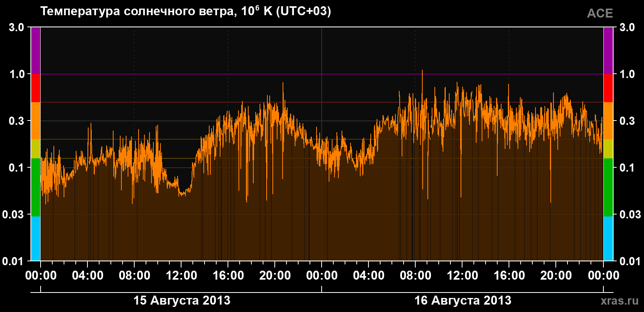Select the "15 Августа 2013" date label

[182, 300]
